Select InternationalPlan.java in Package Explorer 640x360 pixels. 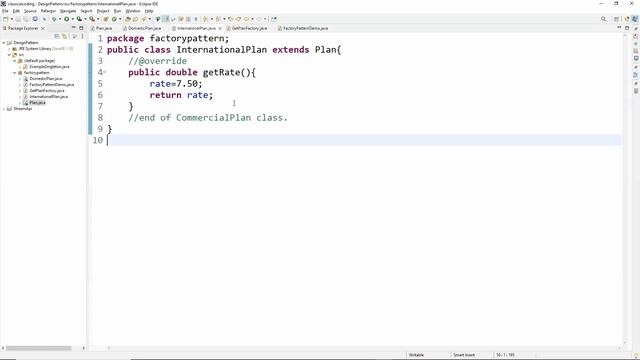point(49,97)
